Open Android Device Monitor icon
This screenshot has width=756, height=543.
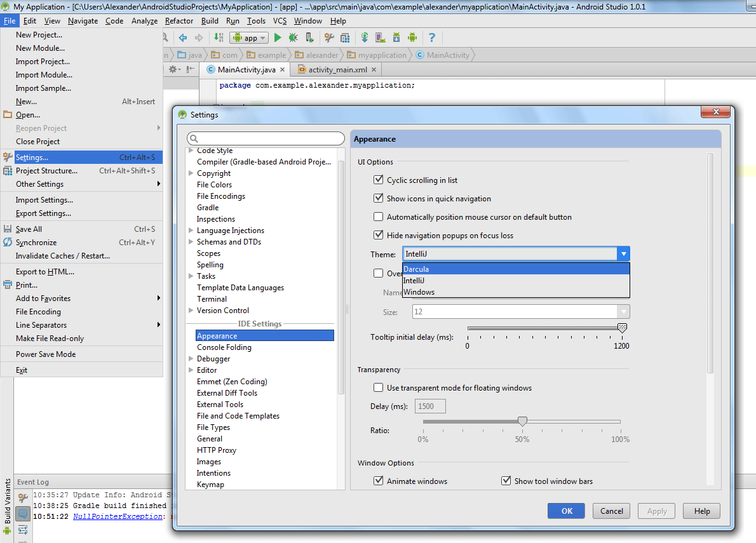click(x=412, y=37)
